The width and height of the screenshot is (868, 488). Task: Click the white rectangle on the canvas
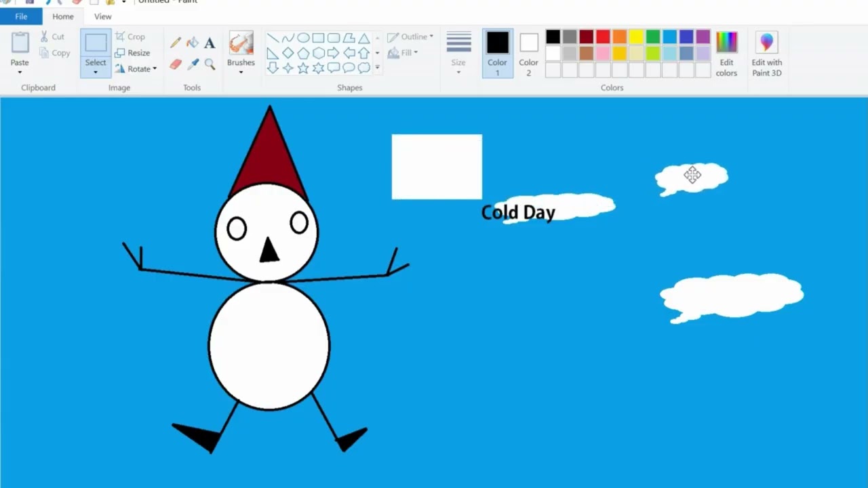(x=437, y=167)
